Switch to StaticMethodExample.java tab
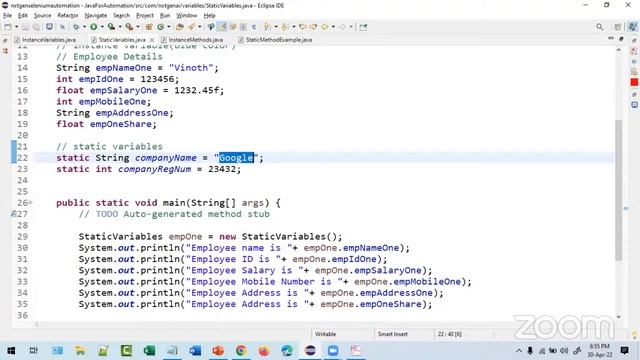The height and width of the screenshot is (360, 640). pyautogui.click(x=278, y=40)
